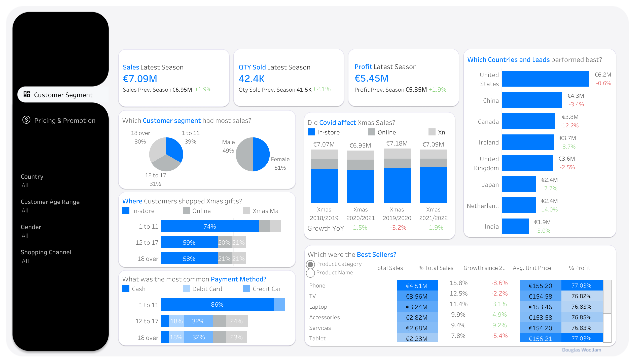Click the Accessories row label
This screenshot has height=362, width=644.
pos(325,317)
